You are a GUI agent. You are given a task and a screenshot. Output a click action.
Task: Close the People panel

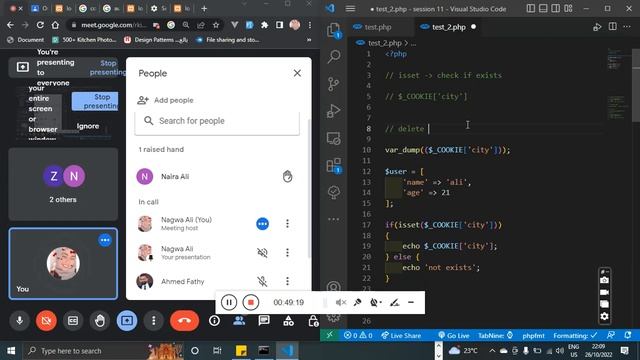297,73
